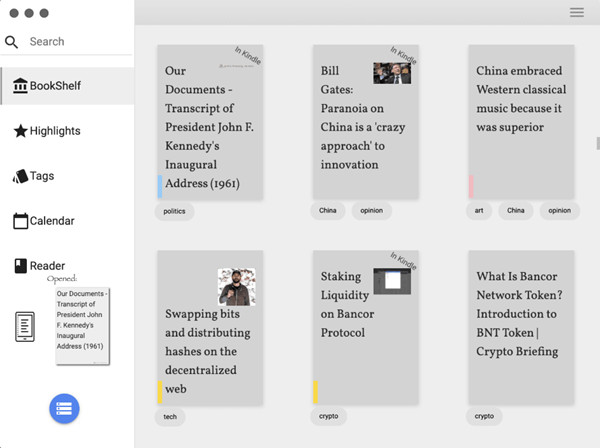The width and height of the screenshot is (600, 448).
Task: Click the Tags icon in the sidebar
Action: 20,176
